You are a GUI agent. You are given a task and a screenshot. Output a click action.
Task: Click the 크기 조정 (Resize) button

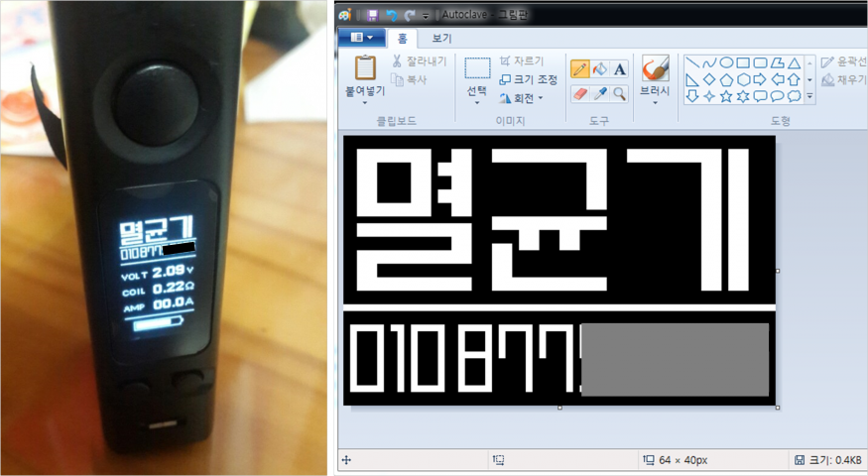coord(528,79)
